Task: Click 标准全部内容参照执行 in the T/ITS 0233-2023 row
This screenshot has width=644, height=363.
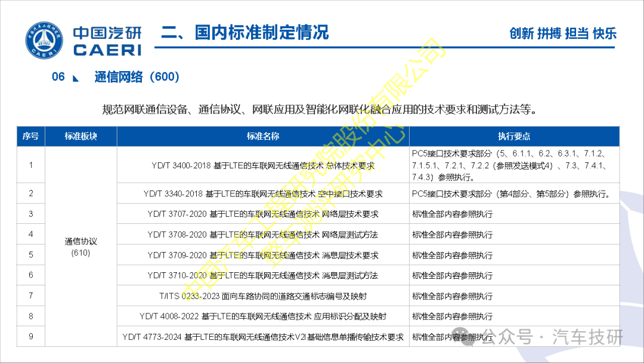Action: [452, 296]
